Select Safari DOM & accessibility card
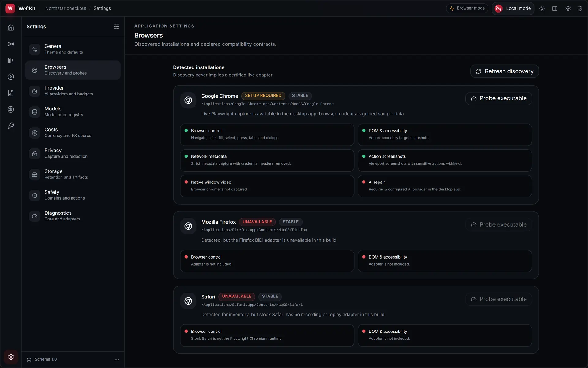The image size is (588, 368). click(445, 335)
